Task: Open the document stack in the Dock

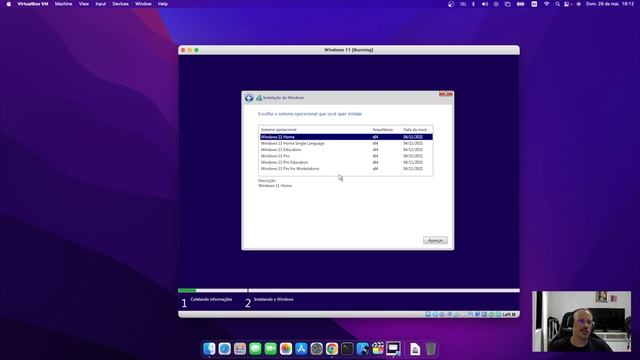Action: (x=415, y=349)
